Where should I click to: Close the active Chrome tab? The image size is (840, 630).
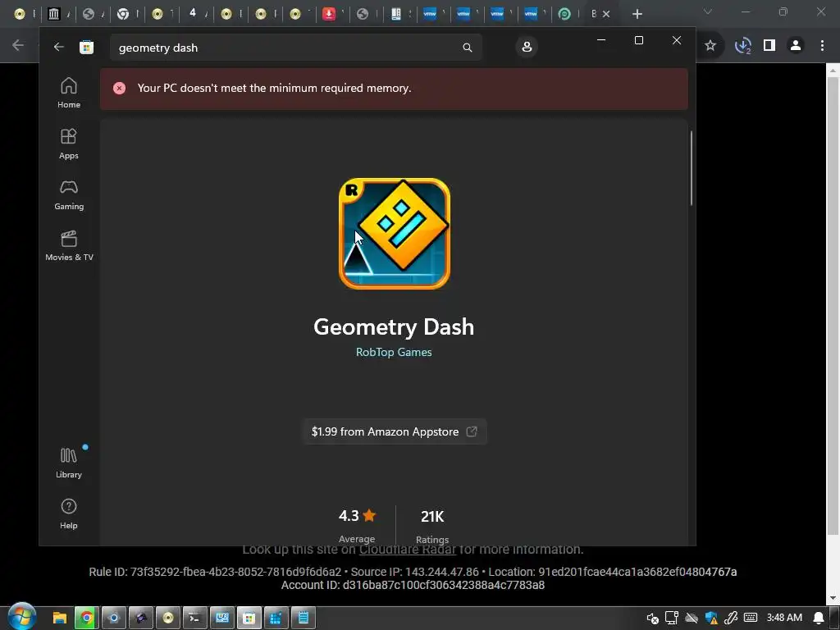606,14
